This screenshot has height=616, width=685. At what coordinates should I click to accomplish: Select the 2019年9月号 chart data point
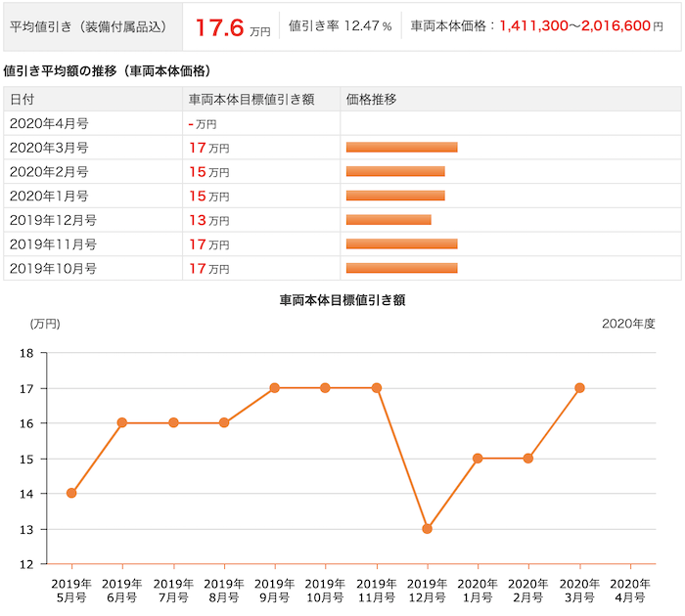coord(274,387)
